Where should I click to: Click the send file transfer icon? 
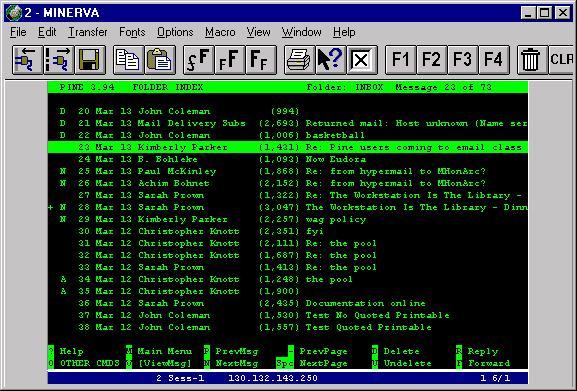pyautogui.click(x=28, y=60)
